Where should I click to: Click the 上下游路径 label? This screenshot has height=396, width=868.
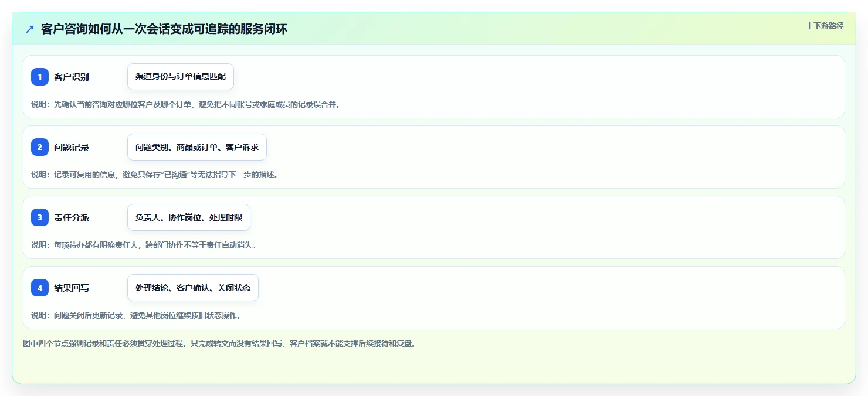pyautogui.click(x=825, y=26)
